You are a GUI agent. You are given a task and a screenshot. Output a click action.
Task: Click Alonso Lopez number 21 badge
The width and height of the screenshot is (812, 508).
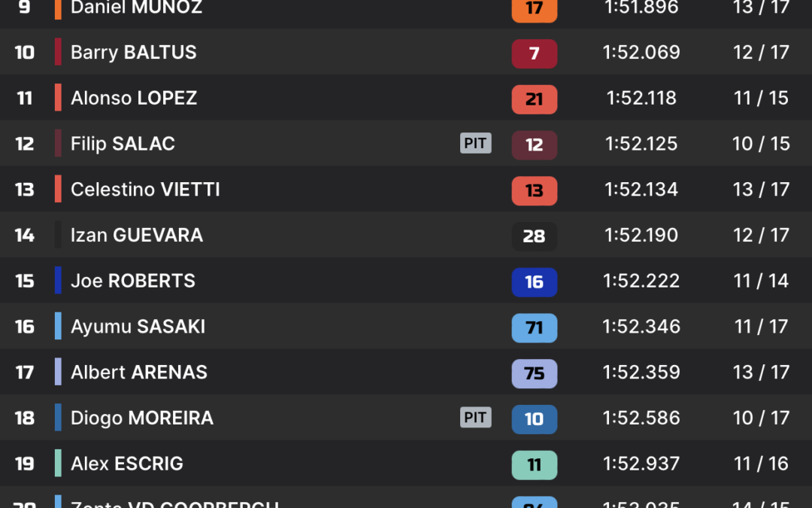pos(535,99)
